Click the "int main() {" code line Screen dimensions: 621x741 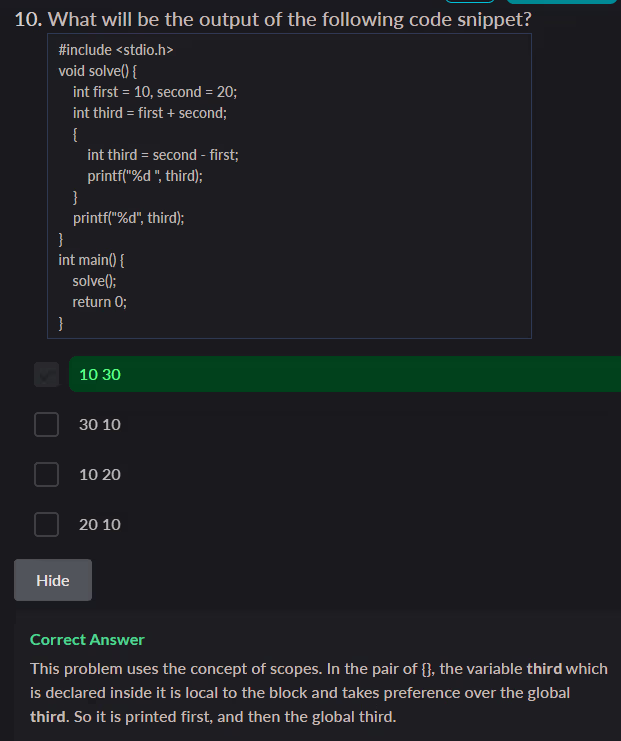pos(91,260)
